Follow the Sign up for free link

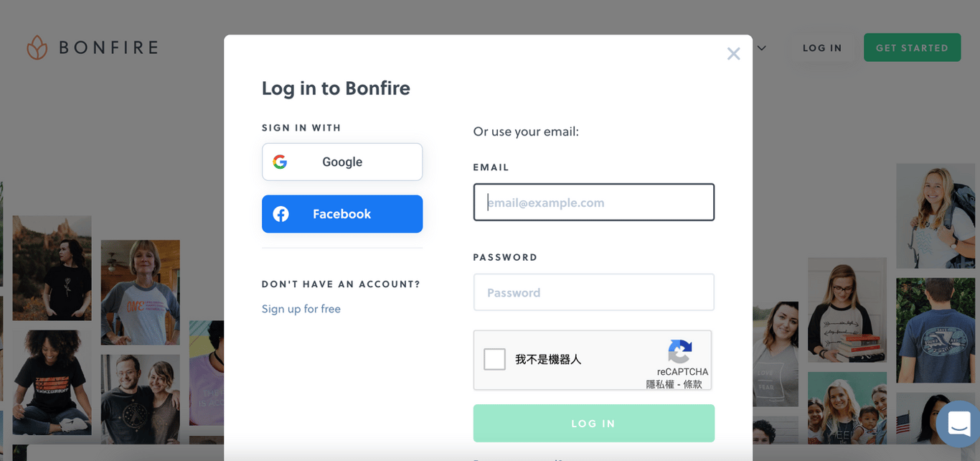click(x=301, y=309)
